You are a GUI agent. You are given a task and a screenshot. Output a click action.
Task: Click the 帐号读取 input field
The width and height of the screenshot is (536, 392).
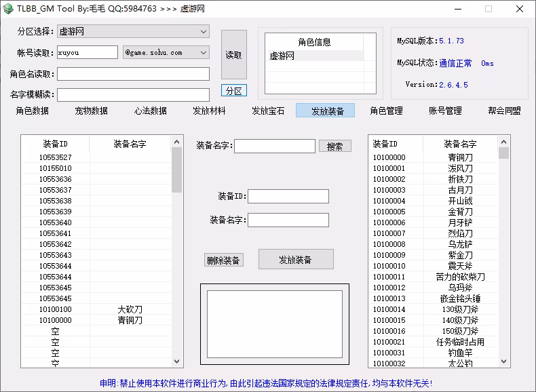[87, 52]
